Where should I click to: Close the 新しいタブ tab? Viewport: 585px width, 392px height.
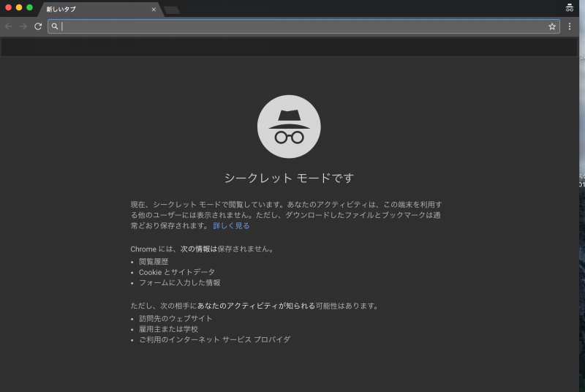pos(154,10)
